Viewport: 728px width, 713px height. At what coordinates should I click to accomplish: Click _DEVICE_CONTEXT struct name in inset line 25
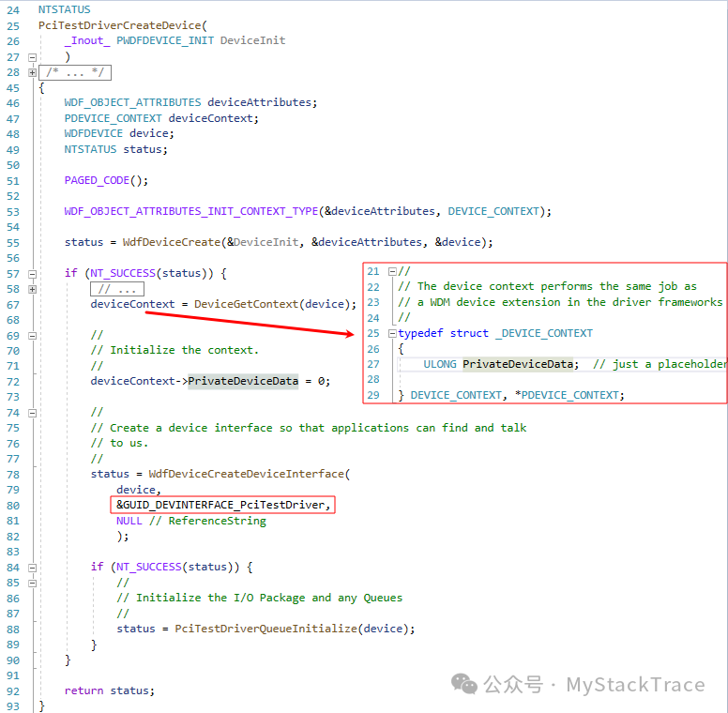pyautogui.click(x=544, y=333)
